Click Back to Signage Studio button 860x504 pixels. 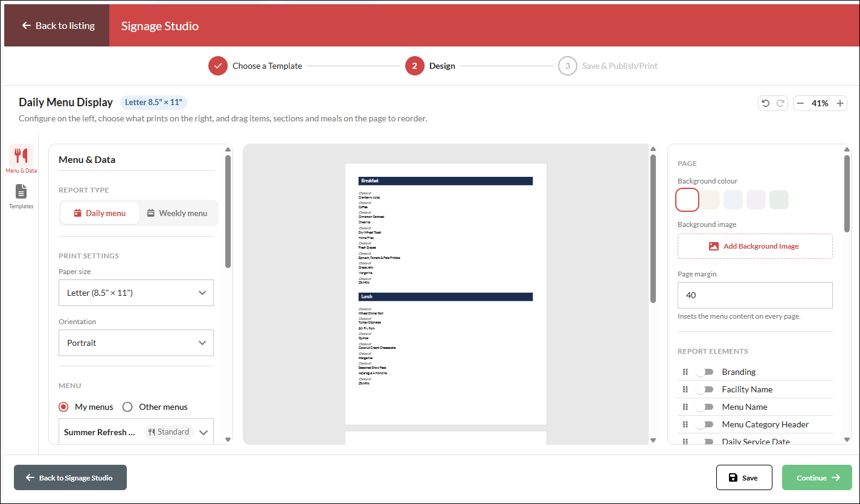(x=70, y=477)
